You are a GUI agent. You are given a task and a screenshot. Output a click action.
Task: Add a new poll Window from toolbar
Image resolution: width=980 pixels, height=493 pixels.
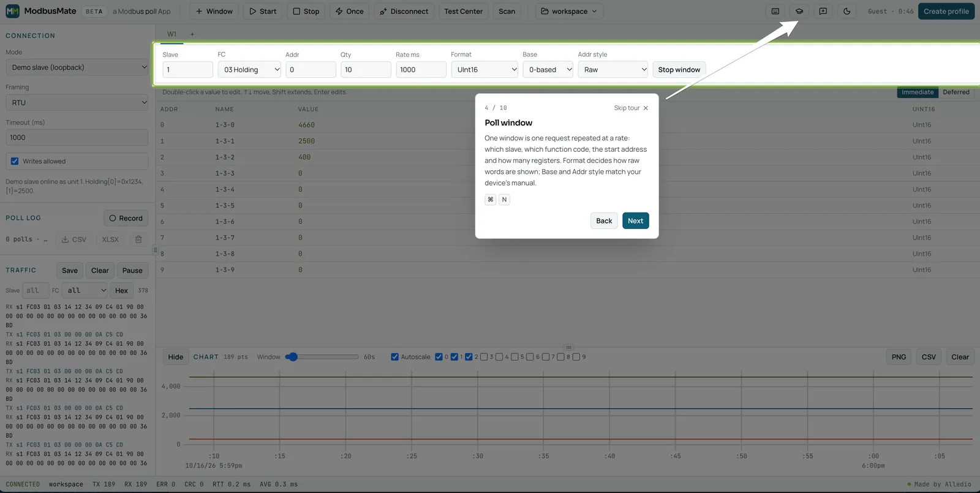click(x=214, y=11)
